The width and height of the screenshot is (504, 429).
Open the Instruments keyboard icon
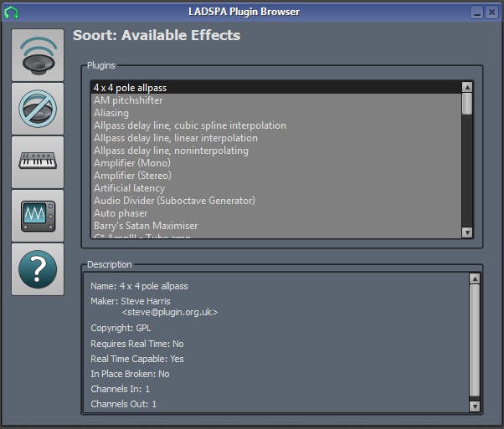(38, 162)
